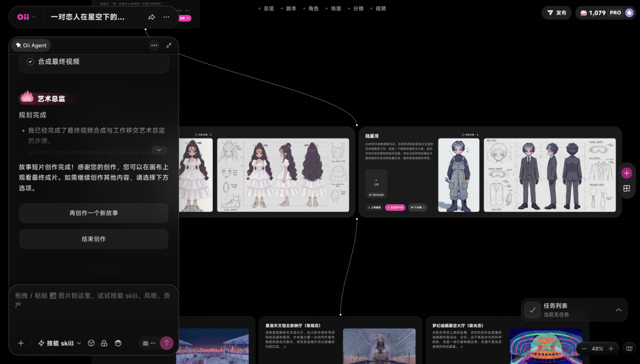This screenshot has height=364, width=640.
Task: Open the 梦幻油画星空大厅 scene thumbnail
Action: (x=546, y=346)
